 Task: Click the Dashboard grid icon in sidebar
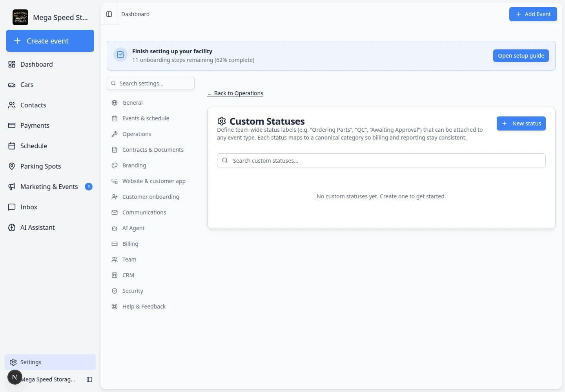tap(12, 64)
